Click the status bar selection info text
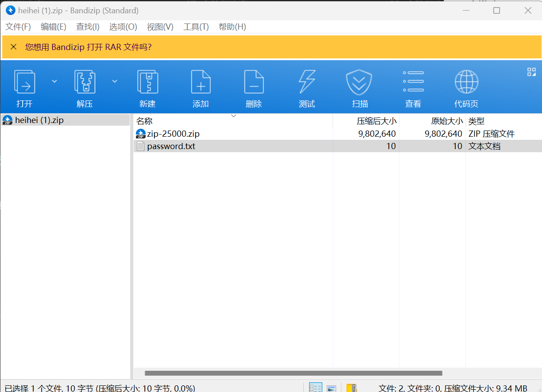Image resolution: width=542 pixels, height=392 pixels. 100,388
